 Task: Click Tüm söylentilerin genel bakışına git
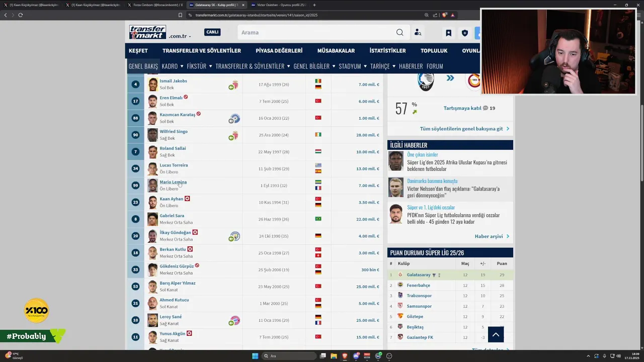coord(461,129)
